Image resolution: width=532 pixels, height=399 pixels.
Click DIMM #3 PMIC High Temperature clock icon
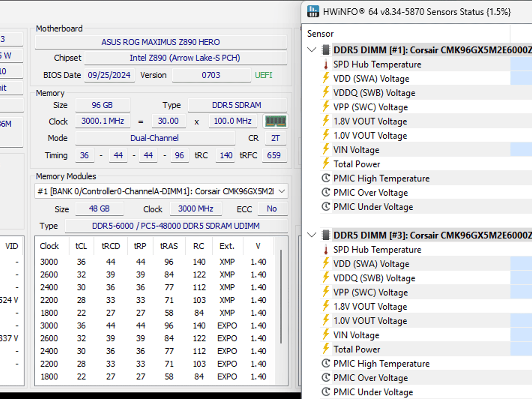326,363
